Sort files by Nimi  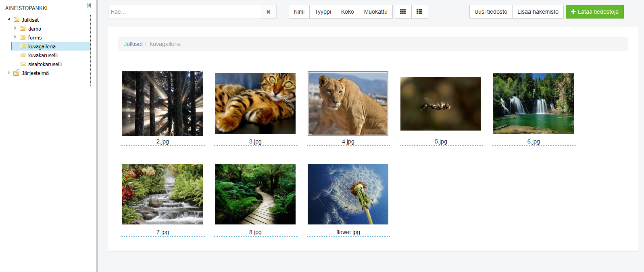(299, 12)
